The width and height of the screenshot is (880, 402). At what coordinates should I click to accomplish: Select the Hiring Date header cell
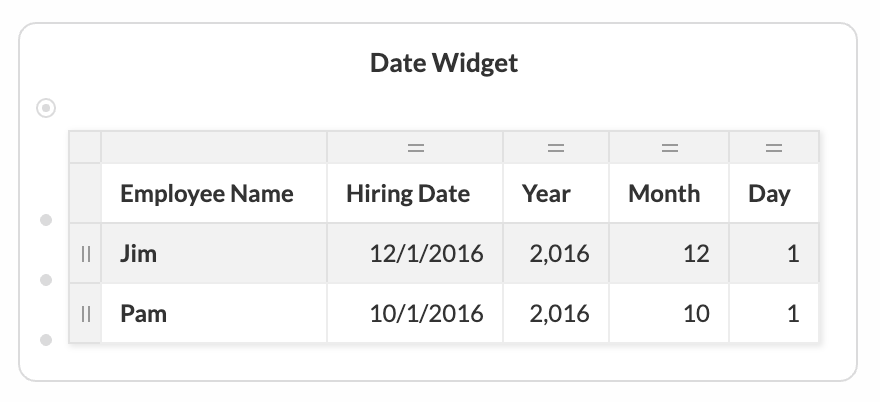point(415,194)
